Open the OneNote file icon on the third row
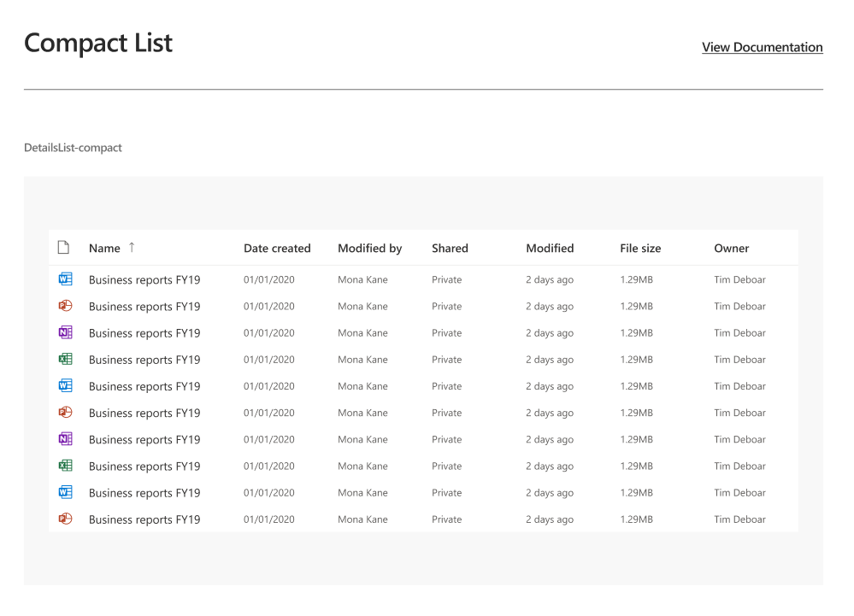 (x=65, y=331)
